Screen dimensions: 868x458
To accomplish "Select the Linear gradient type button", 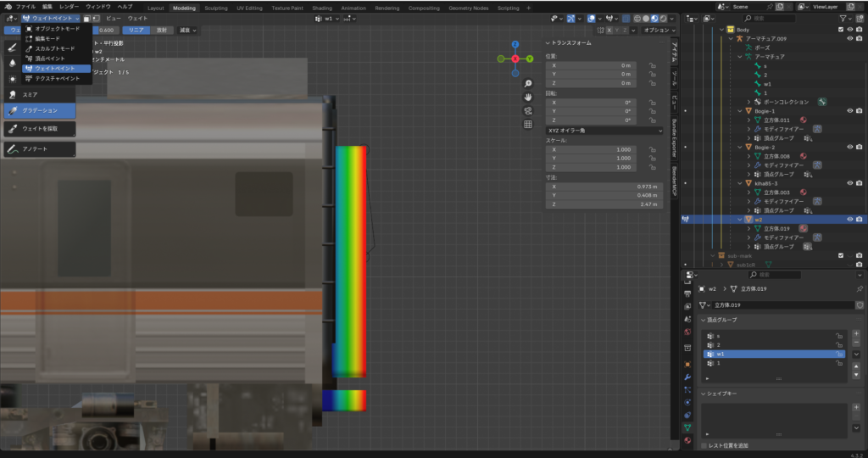I will pyautogui.click(x=138, y=30).
